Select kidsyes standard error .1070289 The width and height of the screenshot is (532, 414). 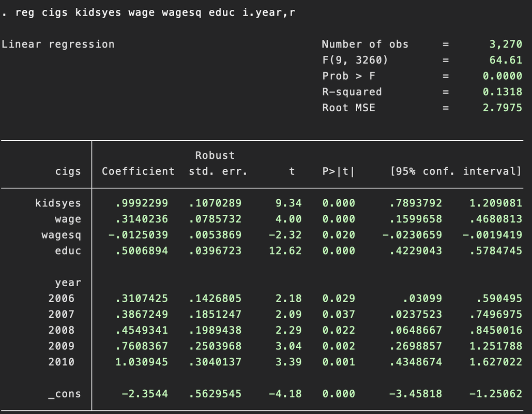(215, 203)
